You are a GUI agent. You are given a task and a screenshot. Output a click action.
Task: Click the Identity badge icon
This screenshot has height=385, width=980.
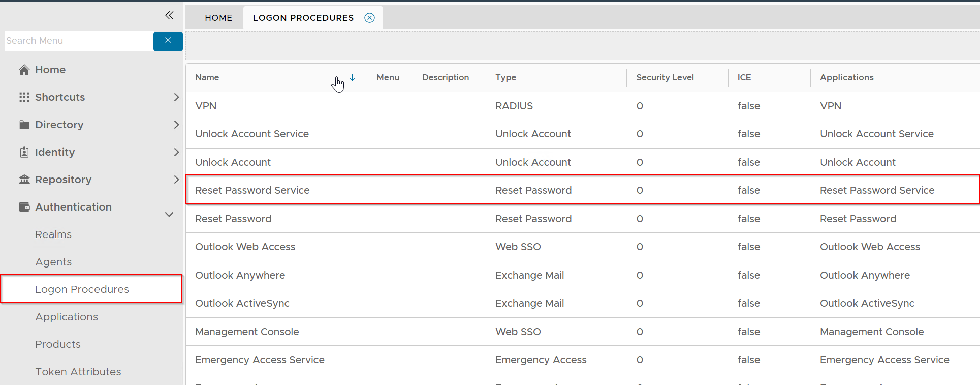click(x=24, y=152)
